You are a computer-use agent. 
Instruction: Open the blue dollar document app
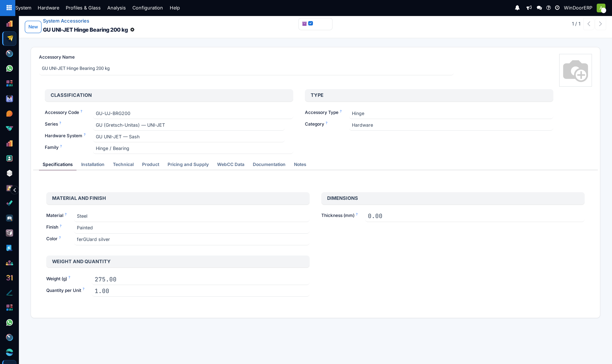[9, 248]
